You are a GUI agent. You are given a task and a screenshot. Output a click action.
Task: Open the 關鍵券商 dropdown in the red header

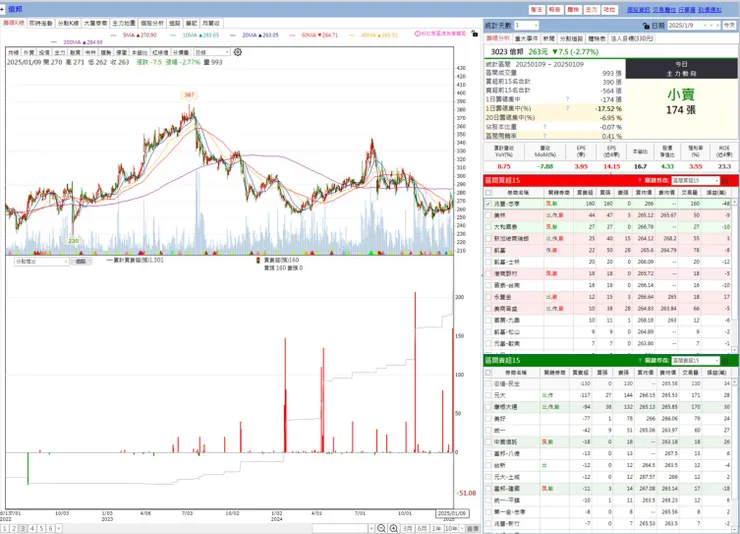click(696, 180)
